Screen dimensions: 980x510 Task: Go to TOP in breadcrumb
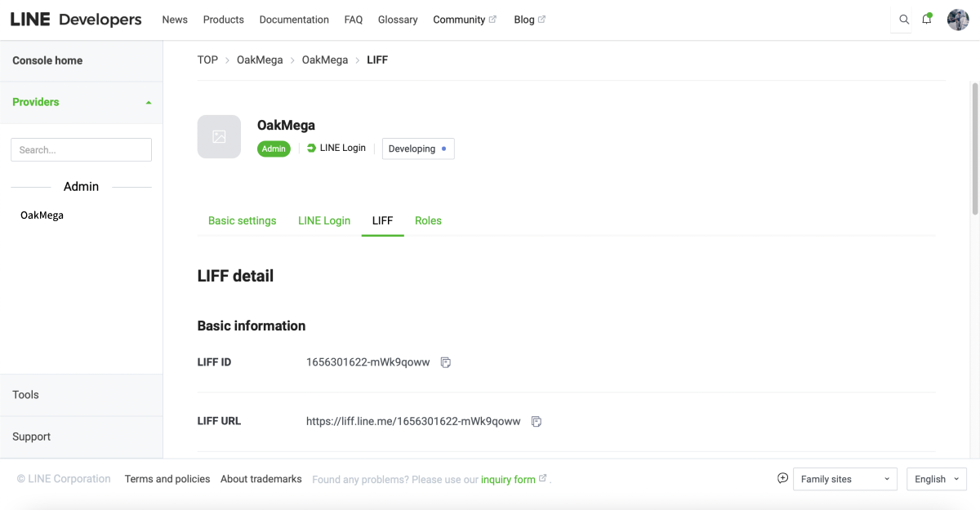(207, 60)
